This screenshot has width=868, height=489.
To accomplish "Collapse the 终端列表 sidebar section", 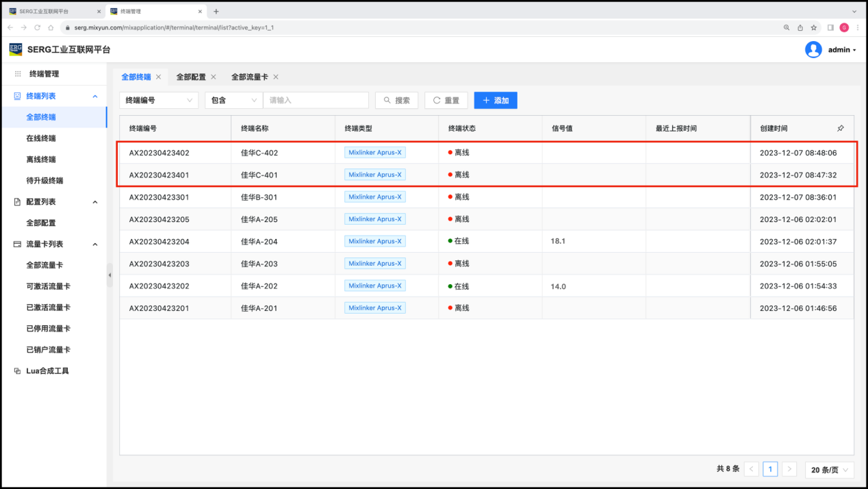I will pyautogui.click(x=95, y=97).
